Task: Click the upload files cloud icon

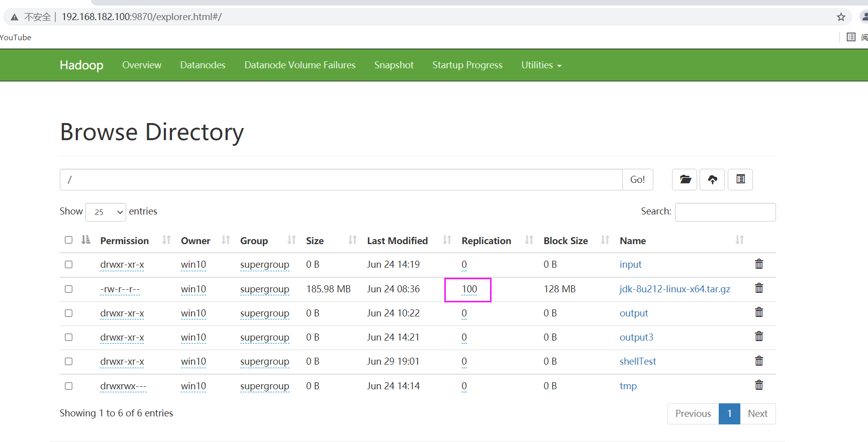Action: point(712,179)
